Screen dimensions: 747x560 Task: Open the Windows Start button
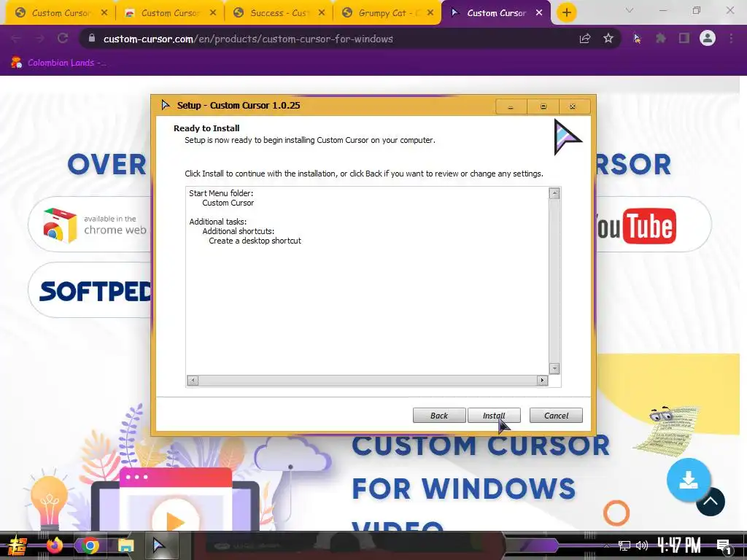tap(18, 545)
